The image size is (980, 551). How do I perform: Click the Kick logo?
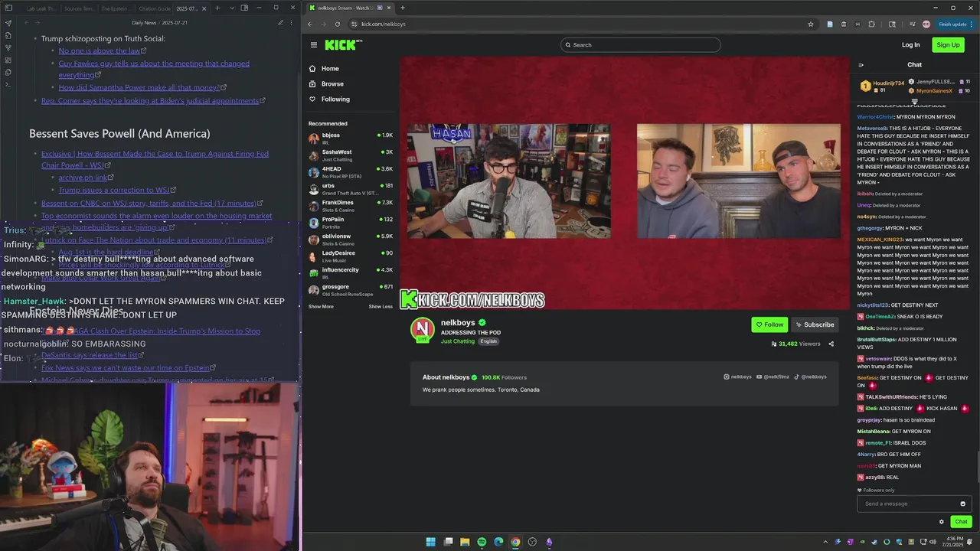point(340,45)
